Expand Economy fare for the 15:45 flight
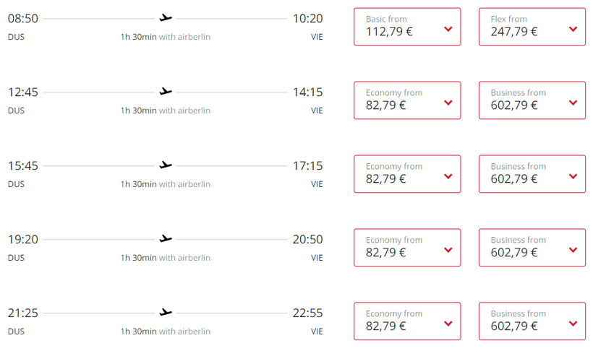The width and height of the screenshot is (593, 364). (x=407, y=174)
